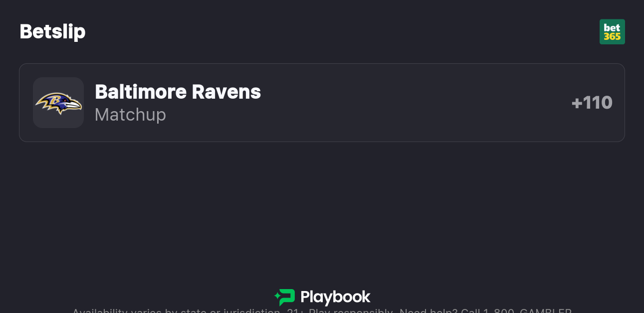
Task: Click the "21+ Play responsibly" notice
Action: (341, 311)
